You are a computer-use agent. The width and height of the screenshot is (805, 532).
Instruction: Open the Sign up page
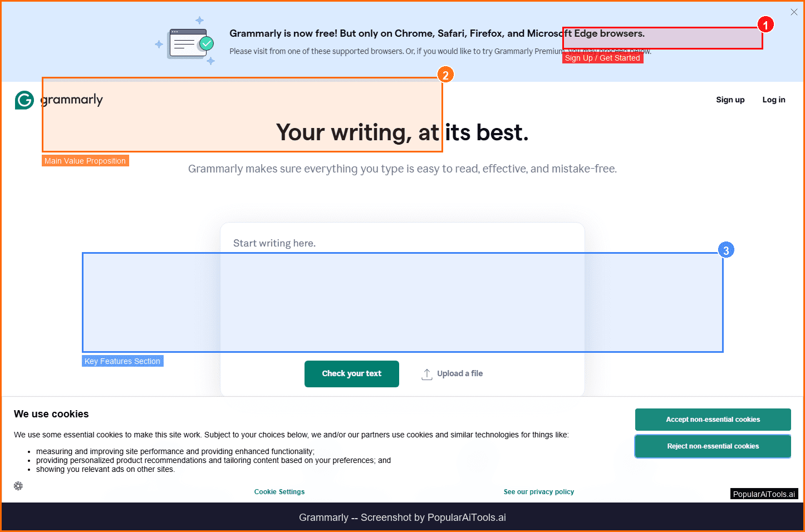730,100
